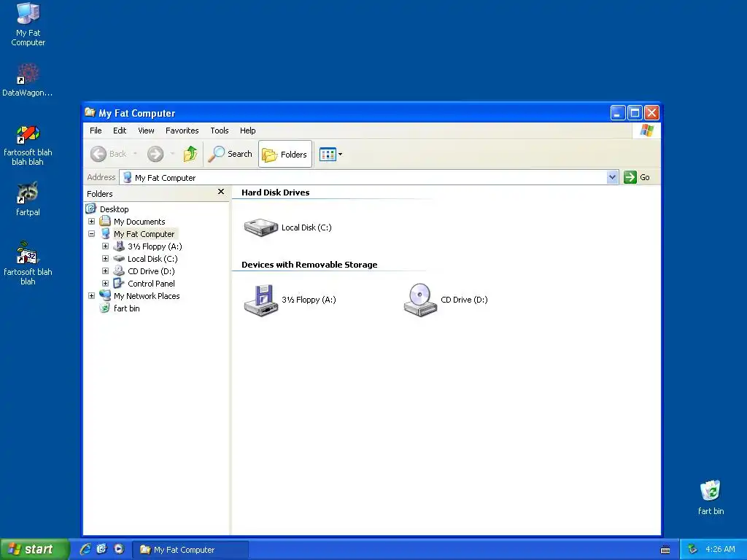
Task: Open the Start menu
Action: point(34,550)
